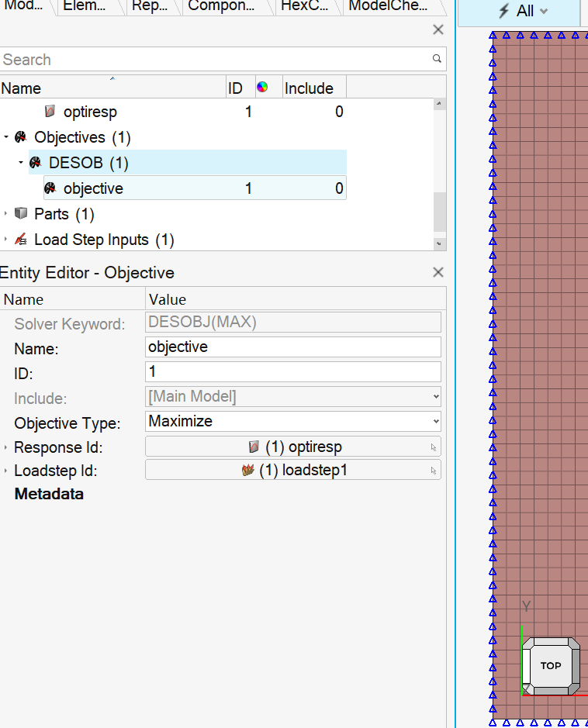The width and height of the screenshot is (588, 728).
Task: Select the Mod... browser tab
Action: click(23, 6)
